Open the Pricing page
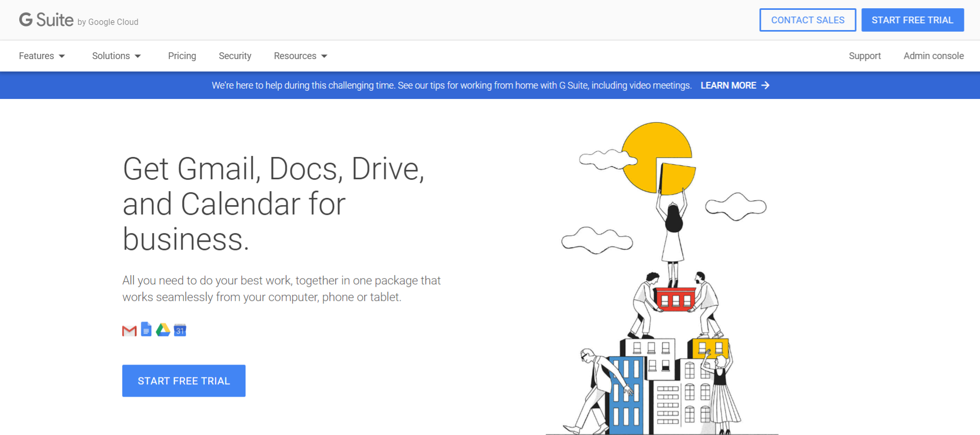Image resolution: width=980 pixels, height=435 pixels. coord(182,56)
